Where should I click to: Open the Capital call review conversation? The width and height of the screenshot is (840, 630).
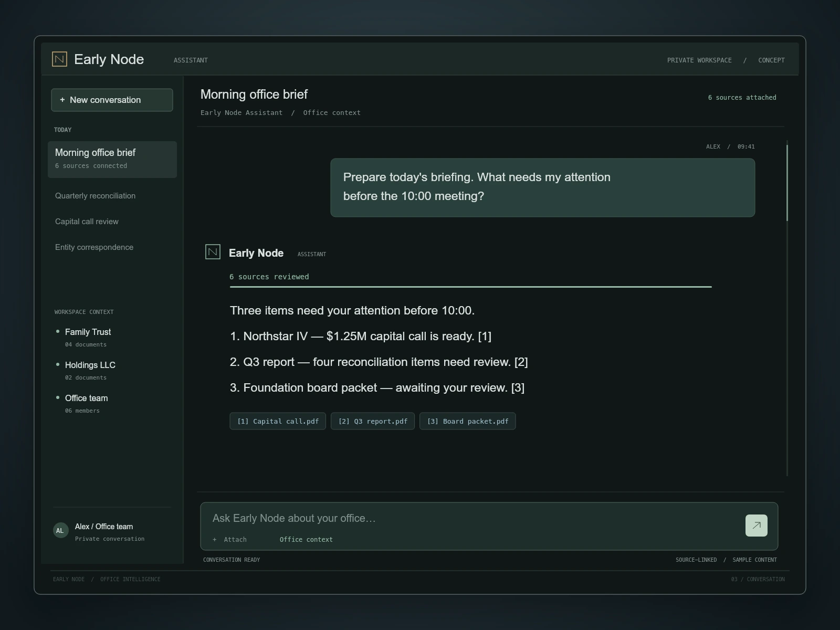[x=87, y=222]
